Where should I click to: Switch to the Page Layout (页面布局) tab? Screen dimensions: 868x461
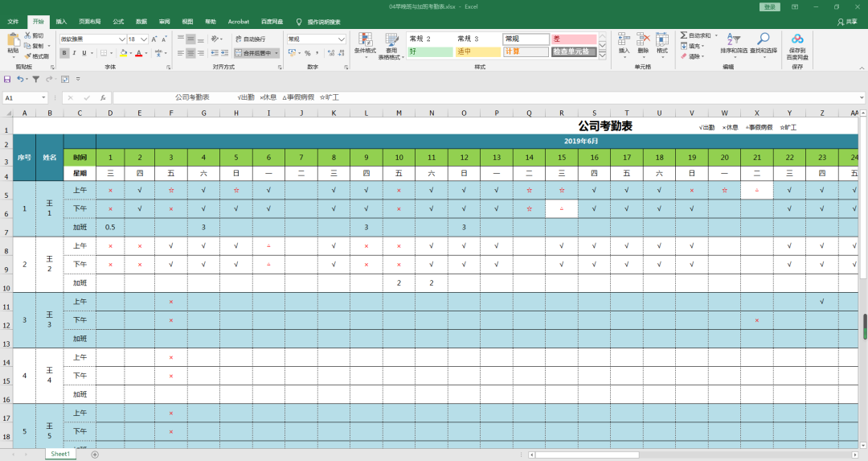point(90,22)
